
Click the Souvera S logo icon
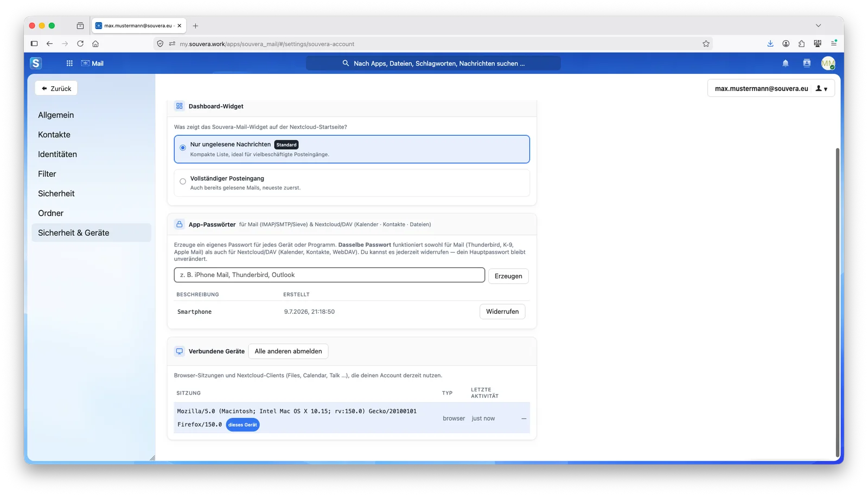(x=36, y=63)
